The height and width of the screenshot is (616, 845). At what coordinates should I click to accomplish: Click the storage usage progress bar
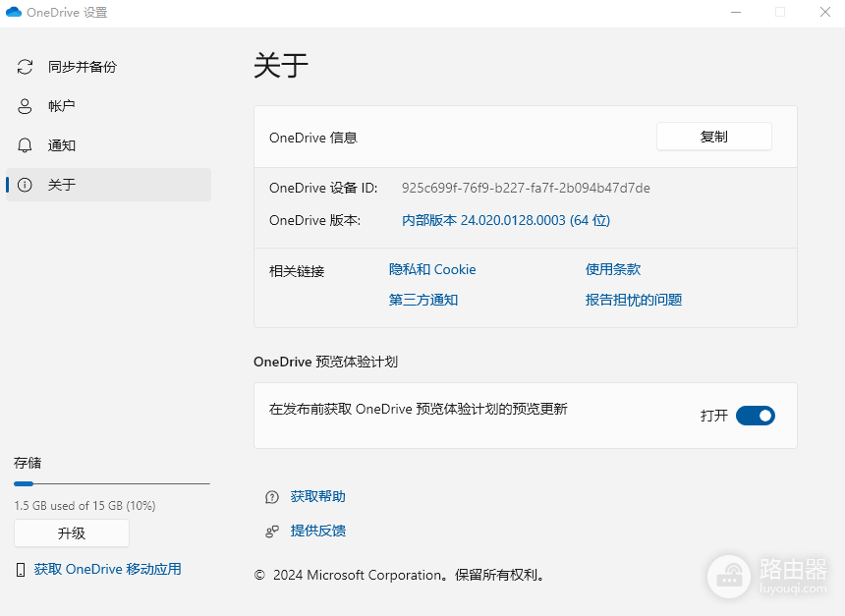(112, 484)
